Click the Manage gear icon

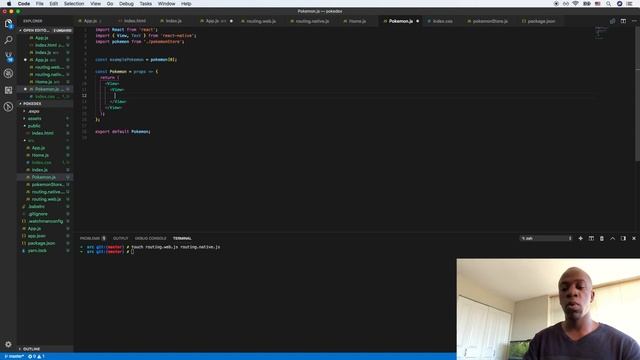click(8, 344)
